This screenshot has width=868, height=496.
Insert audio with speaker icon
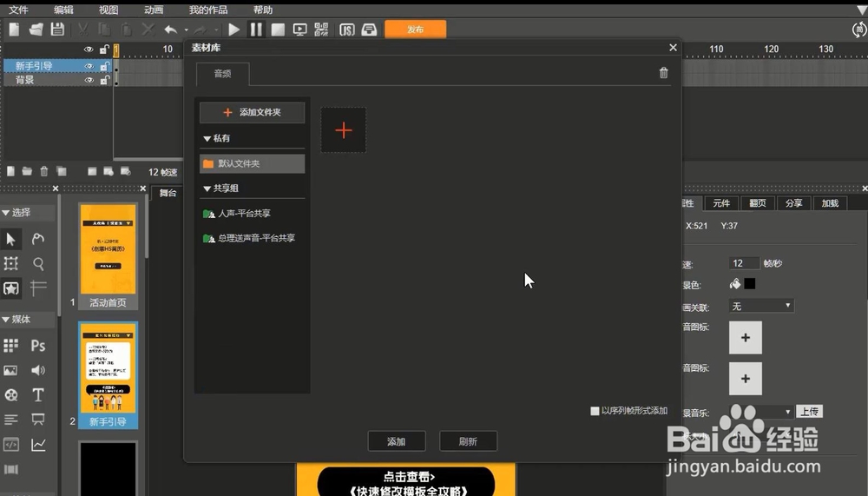(x=37, y=370)
